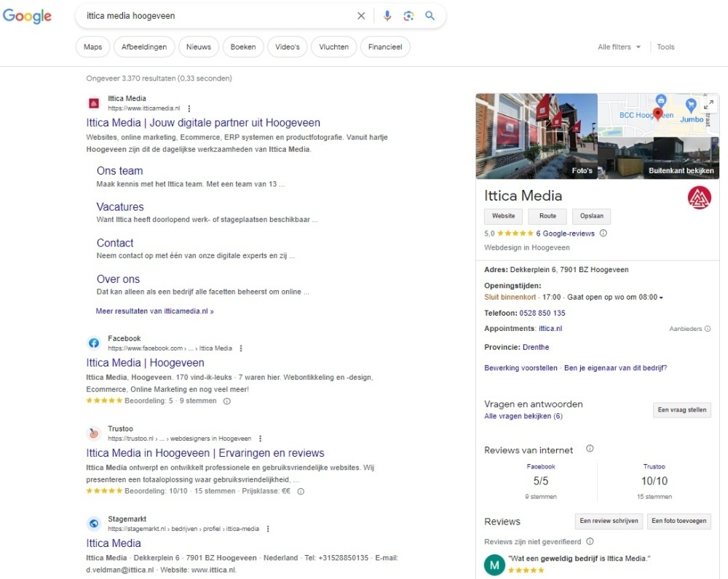Expand opening hours dropdown arrow

coord(661,298)
